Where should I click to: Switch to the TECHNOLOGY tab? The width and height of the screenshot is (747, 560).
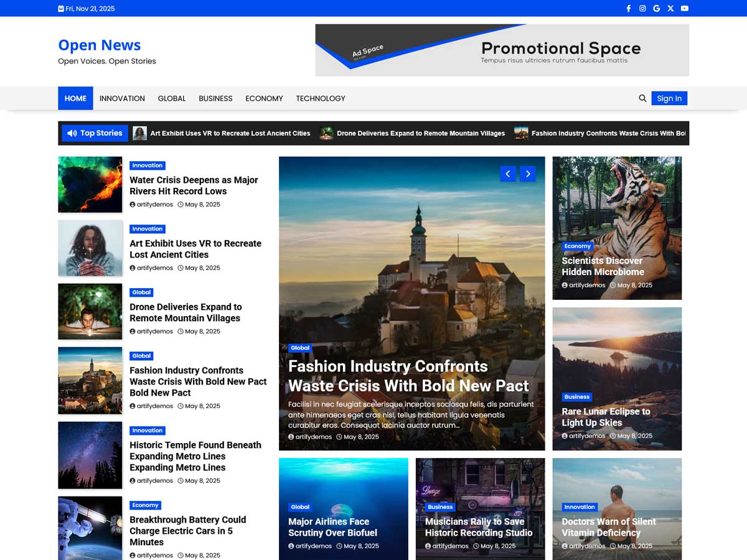(320, 98)
